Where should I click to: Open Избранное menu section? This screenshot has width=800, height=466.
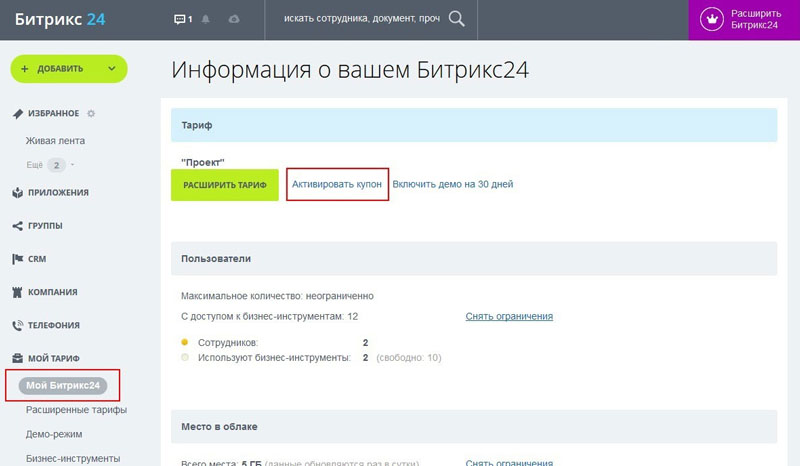(54, 113)
